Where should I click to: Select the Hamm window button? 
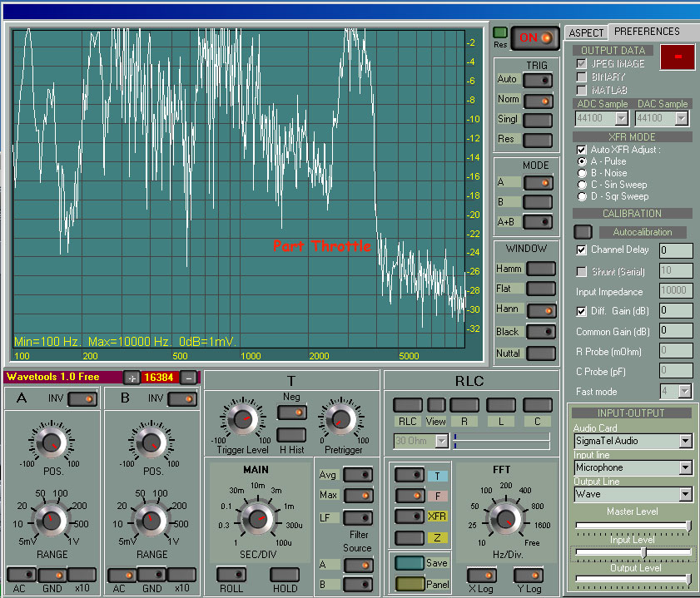(x=540, y=269)
